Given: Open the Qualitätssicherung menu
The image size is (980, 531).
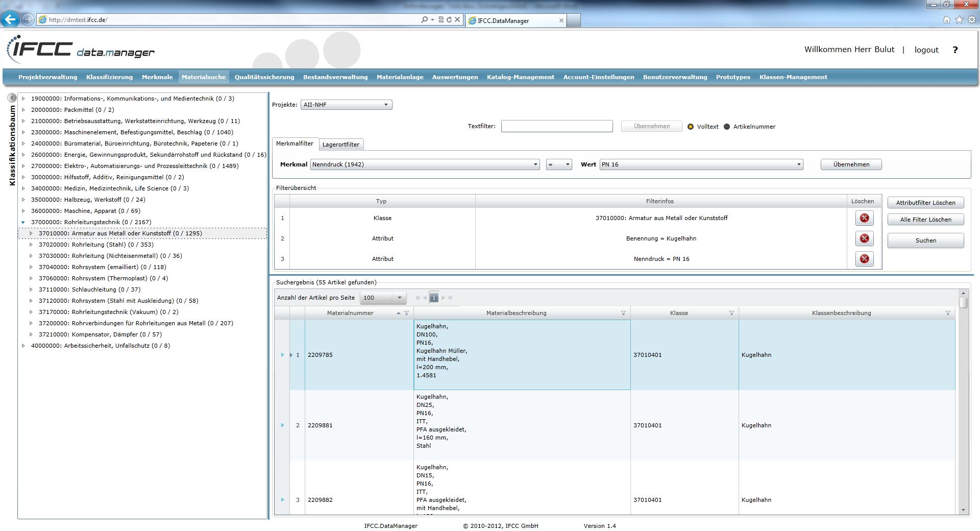Looking at the screenshot, I should coord(264,77).
